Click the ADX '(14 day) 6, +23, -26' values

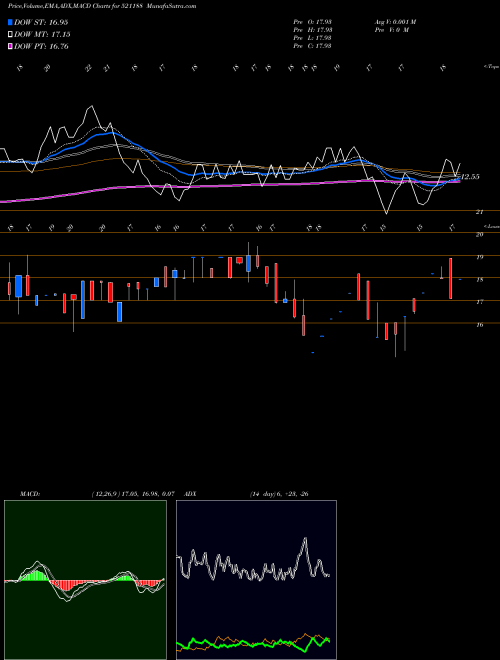coord(279,494)
